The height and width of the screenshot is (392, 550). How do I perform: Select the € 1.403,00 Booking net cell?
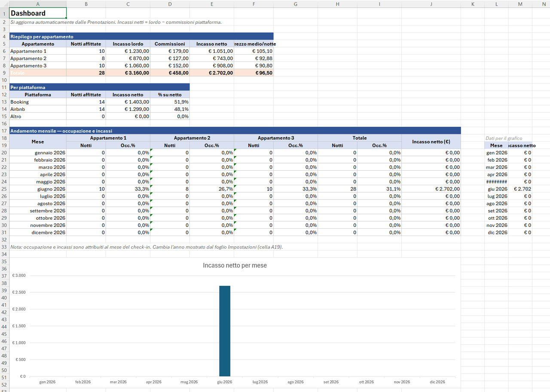(x=129, y=102)
